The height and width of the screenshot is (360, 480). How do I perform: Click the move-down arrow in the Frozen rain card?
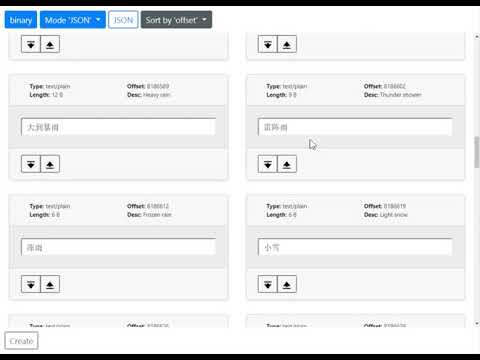[x=31, y=284]
